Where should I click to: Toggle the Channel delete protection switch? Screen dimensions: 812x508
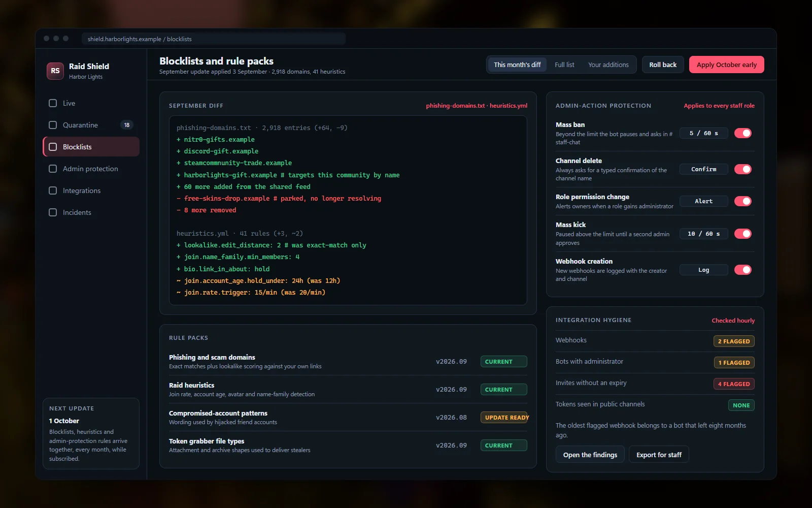(743, 169)
